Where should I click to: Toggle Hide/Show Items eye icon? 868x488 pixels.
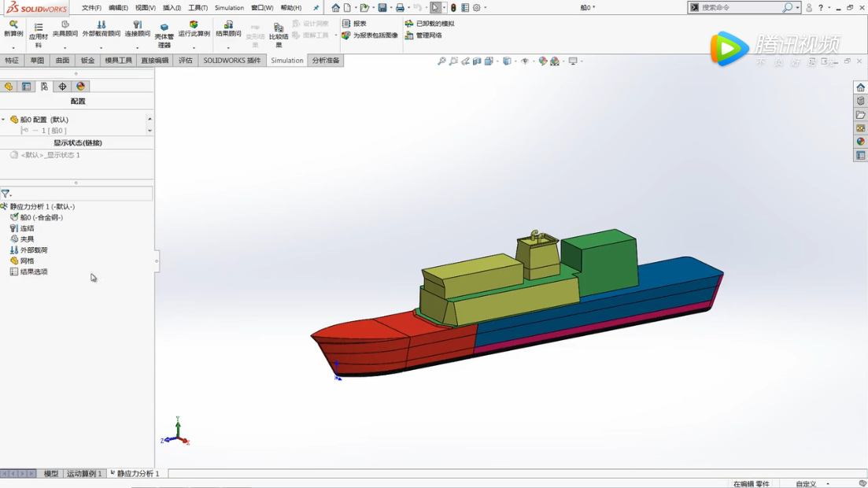(x=525, y=61)
